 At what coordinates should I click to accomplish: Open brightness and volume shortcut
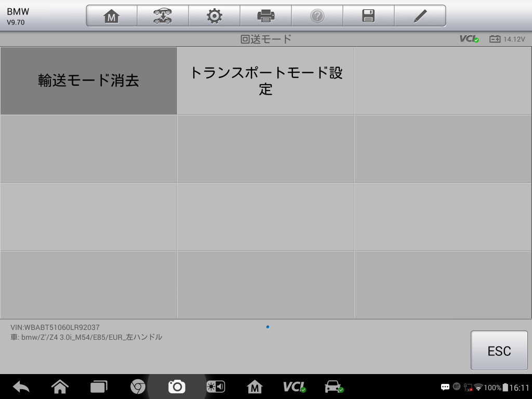coord(216,387)
